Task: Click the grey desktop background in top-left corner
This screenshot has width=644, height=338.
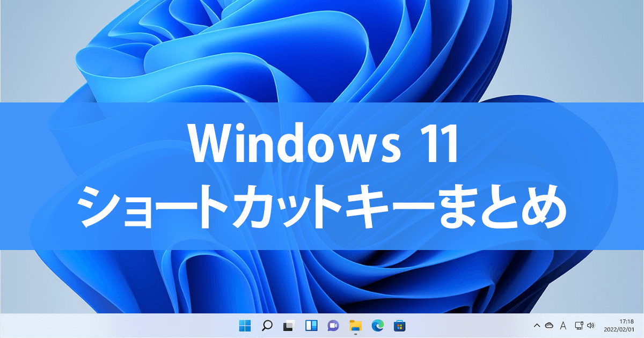Action: tap(21, 21)
